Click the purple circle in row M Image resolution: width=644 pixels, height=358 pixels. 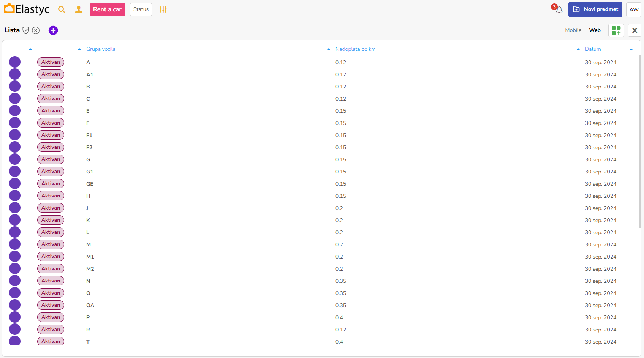[15, 244]
